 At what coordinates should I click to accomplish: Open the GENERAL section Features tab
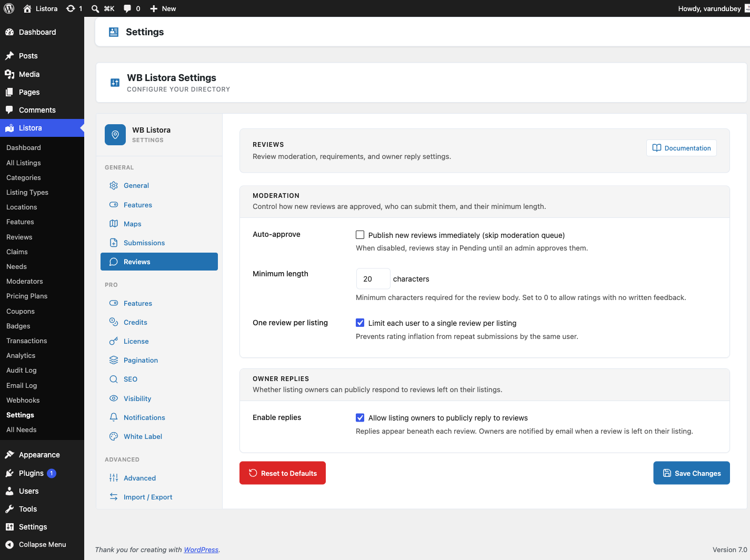pyautogui.click(x=159, y=205)
